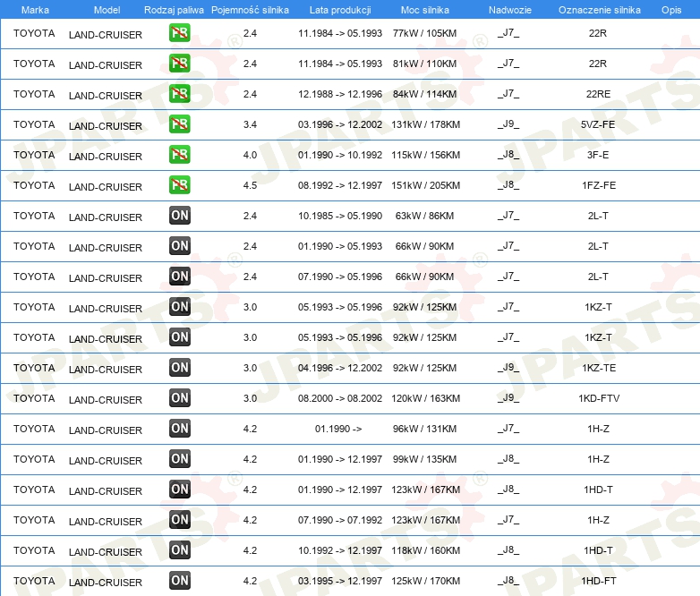Image resolution: width=700 pixels, height=596 pixels.
Task: Click the ON fuel icon in the 1KD-FTV row
Action: point(180,398)
